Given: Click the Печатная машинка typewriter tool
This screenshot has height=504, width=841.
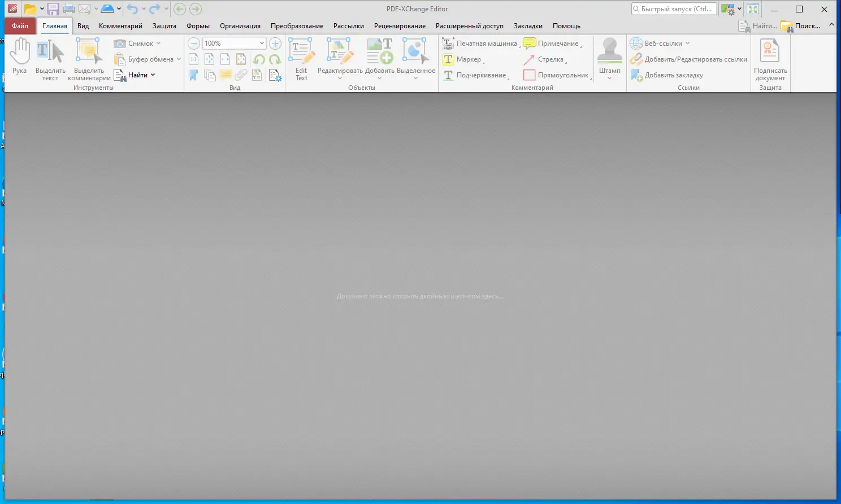Looking at the screenshot, I should (480, 44).
